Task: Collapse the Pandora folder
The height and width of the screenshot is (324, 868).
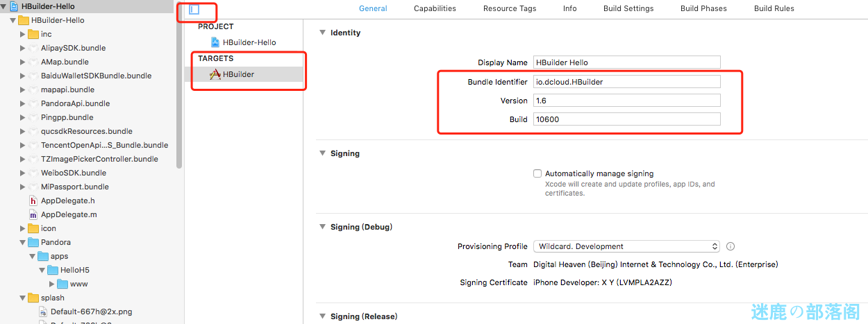Action: [22, 242]
